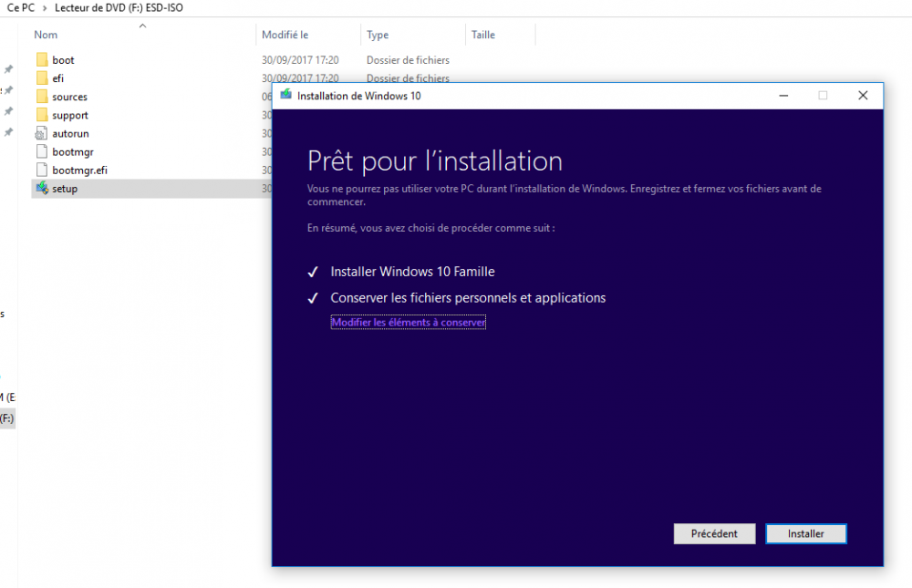This screenshot has width=912, height=588.
Task: Sort files by the Modifié le column
Action: pos(285,35)
